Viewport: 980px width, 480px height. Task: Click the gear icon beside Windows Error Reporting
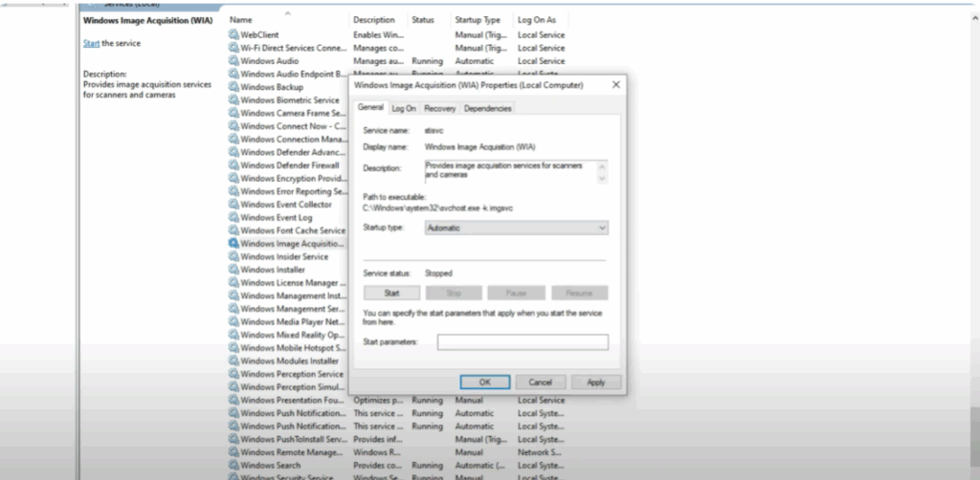234,191
